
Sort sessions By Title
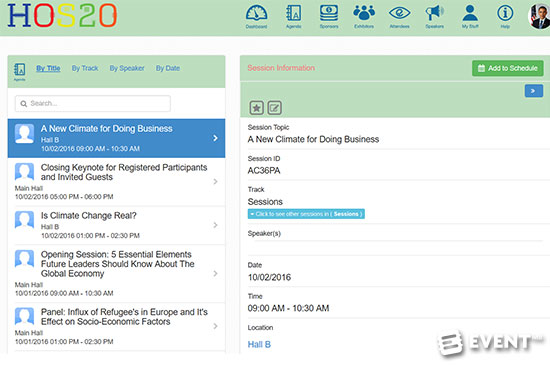48,68
